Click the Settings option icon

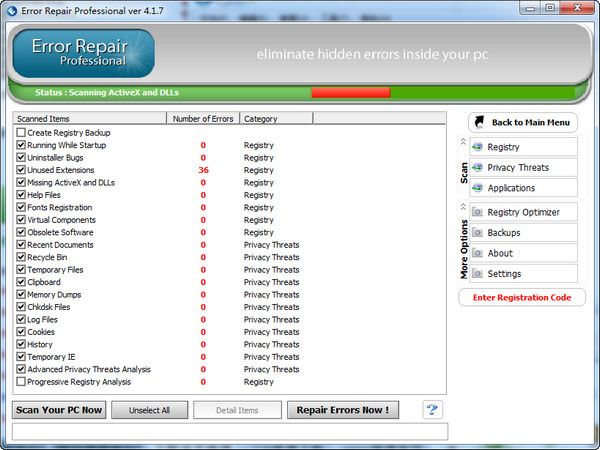(477, 274)
